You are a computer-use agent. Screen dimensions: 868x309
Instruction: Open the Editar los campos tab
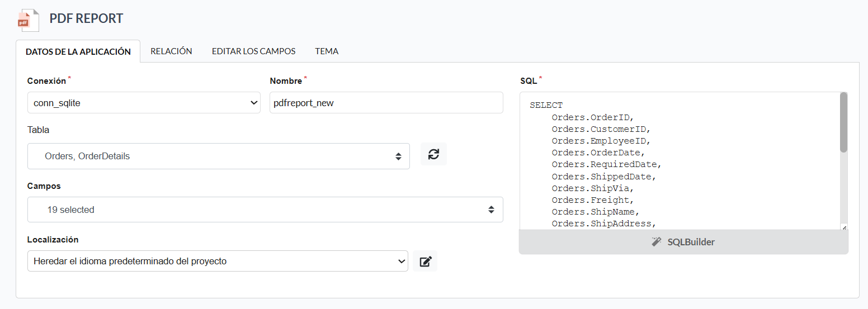253,51
